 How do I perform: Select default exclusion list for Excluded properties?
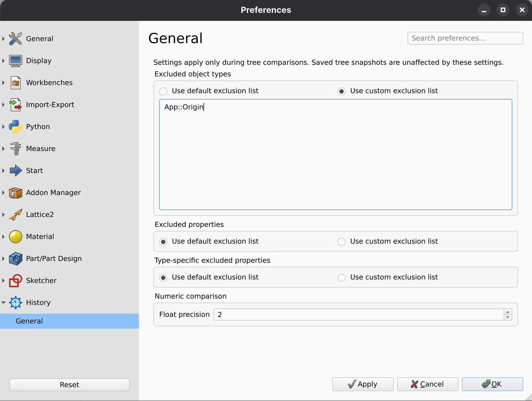pos(163,242)
